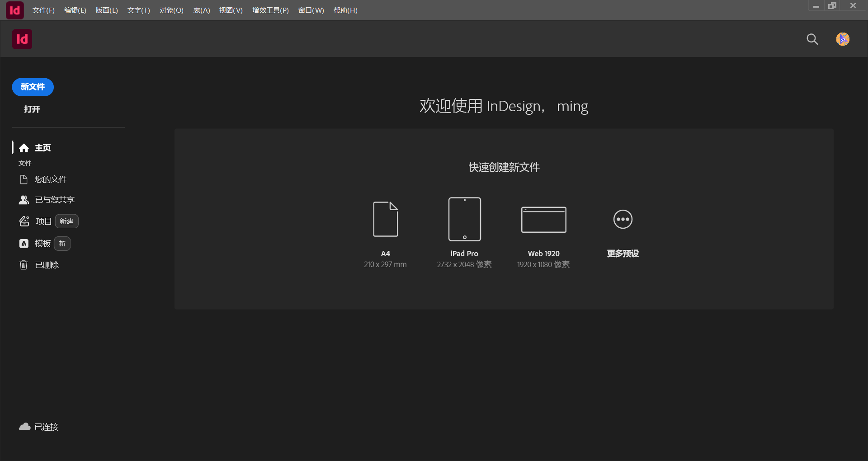The width and height of the screenshot is (868, 461).
Task: Open 更多预设 for more presets
Action: pos(623,219)
